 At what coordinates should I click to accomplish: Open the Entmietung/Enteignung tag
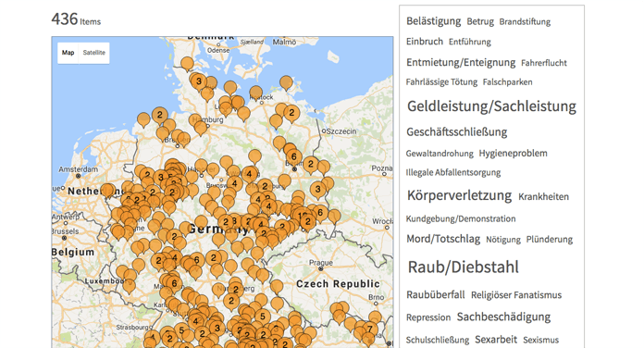click(461, 62)
